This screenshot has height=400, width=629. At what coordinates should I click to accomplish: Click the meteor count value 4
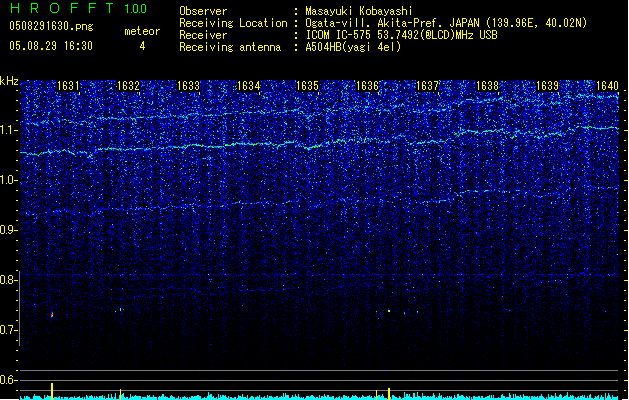click(141, 46)
